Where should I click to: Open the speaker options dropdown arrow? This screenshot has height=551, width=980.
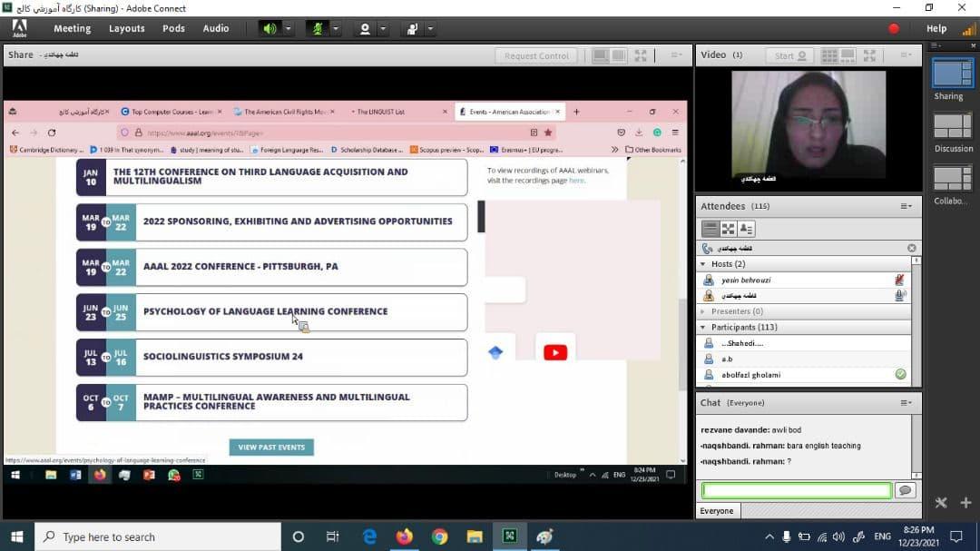pyautogui.click(x=289, y=29)
